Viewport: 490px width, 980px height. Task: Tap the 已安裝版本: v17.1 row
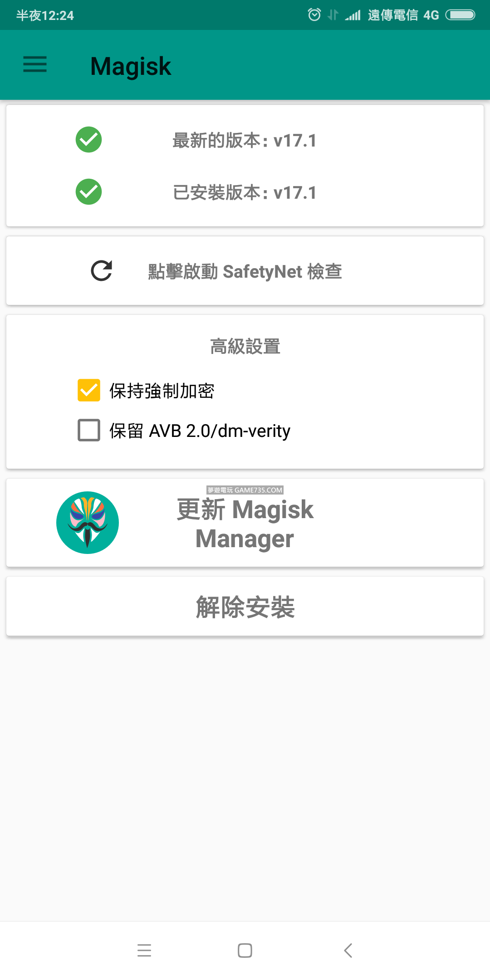click(x=245, y=193)
